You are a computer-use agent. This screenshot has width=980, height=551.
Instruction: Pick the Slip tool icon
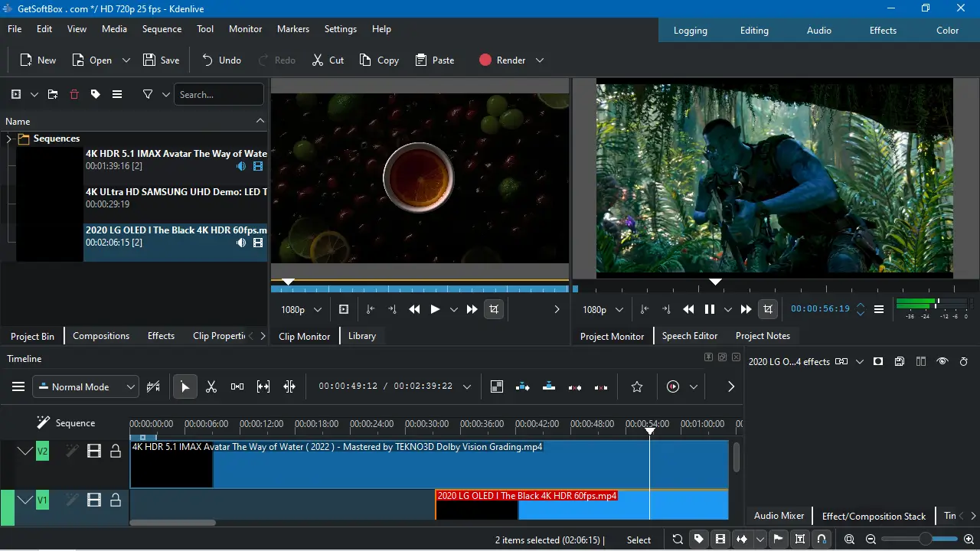[x=263, y=386]
